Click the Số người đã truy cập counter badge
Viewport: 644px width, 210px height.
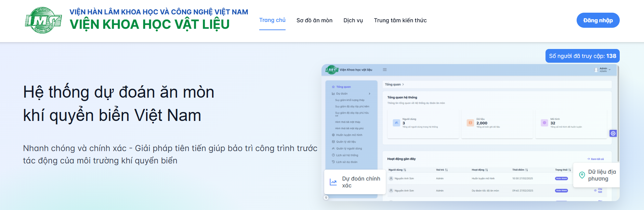[582, 56]
